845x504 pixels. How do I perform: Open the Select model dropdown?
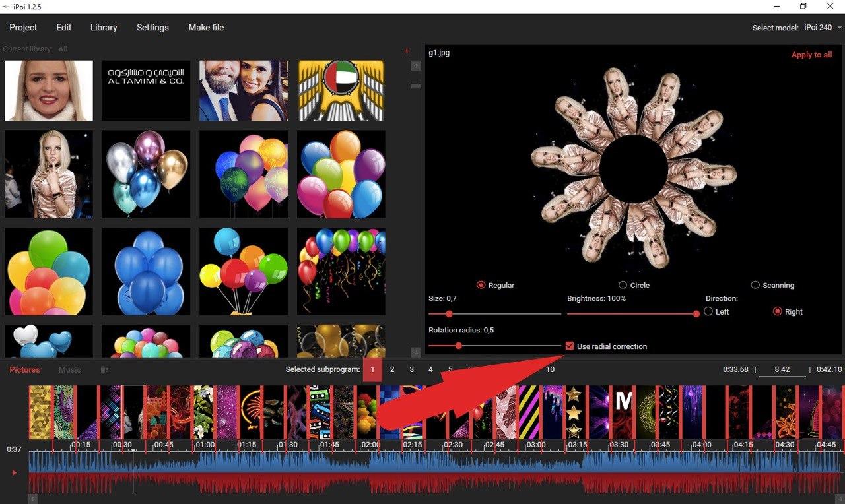tap(822, 28)
